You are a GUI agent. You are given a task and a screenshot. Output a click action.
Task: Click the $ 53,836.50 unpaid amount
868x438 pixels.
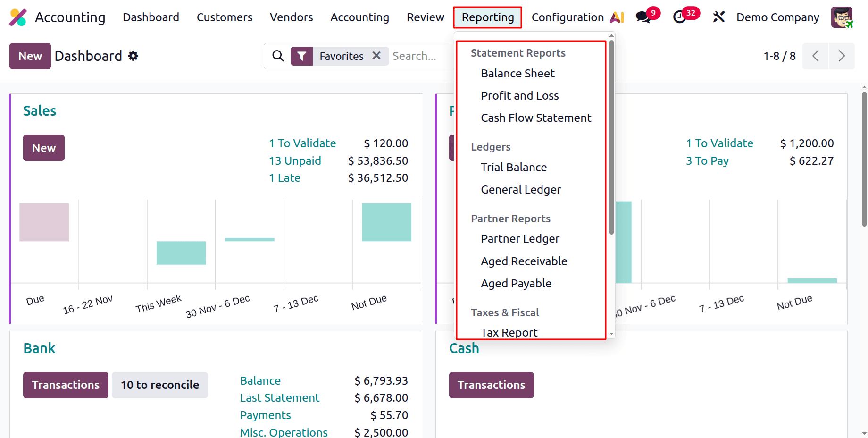378,161
